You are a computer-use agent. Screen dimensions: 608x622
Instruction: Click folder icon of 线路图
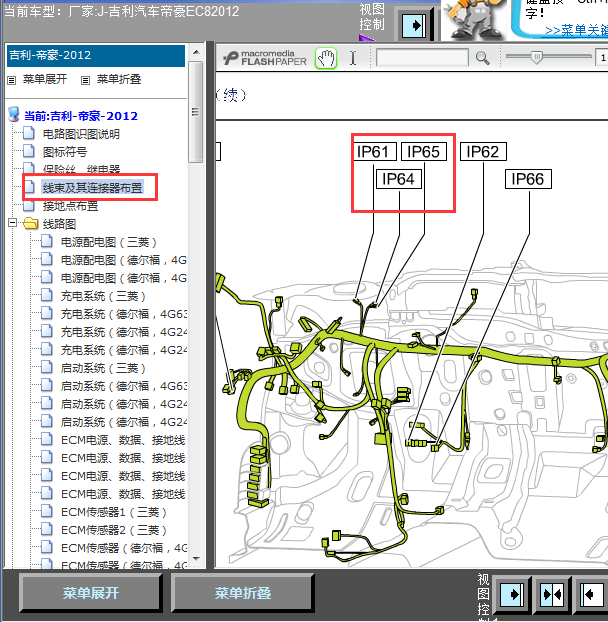[x=31, y=224]
